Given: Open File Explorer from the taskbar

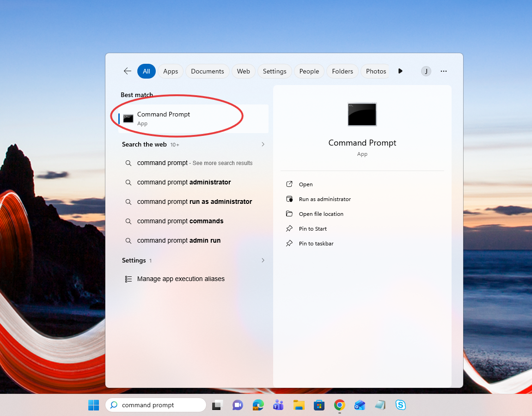Looking at the screenshot, I should (299, 405).
